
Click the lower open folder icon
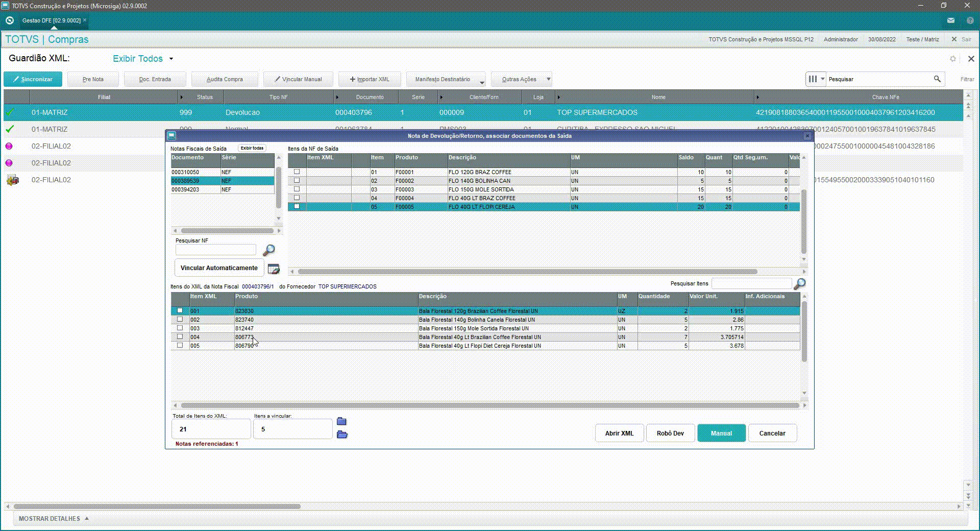coord(342,434)
